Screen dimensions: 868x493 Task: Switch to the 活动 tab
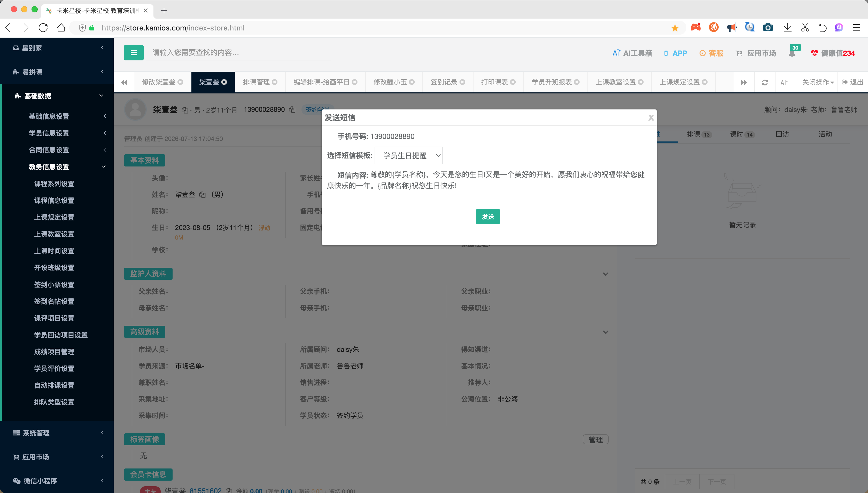tap(825, 134)
